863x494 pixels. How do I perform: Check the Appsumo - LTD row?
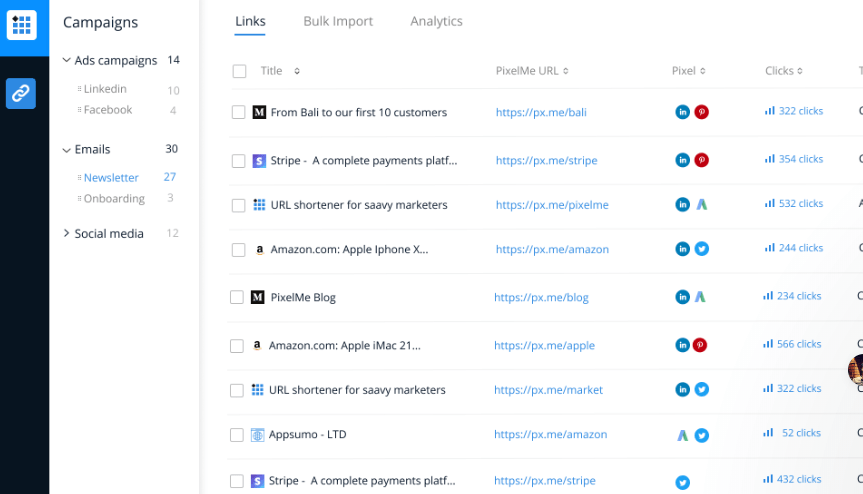point(237,435)
